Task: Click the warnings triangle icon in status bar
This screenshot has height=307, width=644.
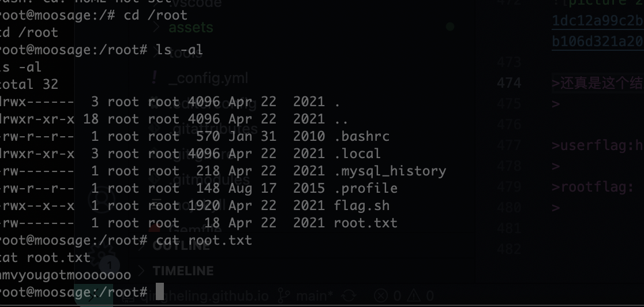Action: 414,296
